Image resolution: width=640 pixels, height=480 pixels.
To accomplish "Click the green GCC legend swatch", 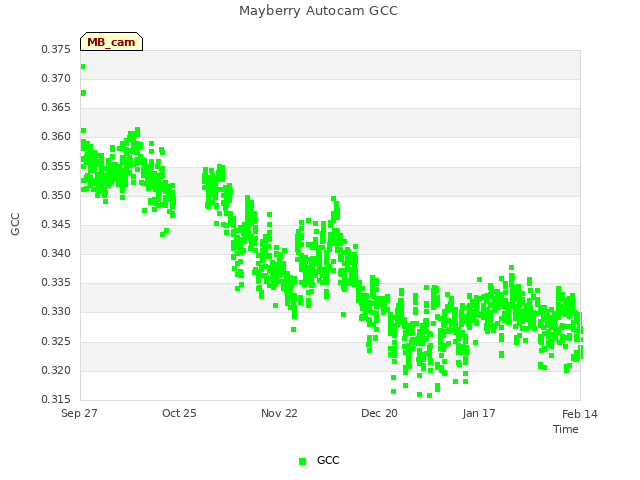I will click(x=302, y=461).
